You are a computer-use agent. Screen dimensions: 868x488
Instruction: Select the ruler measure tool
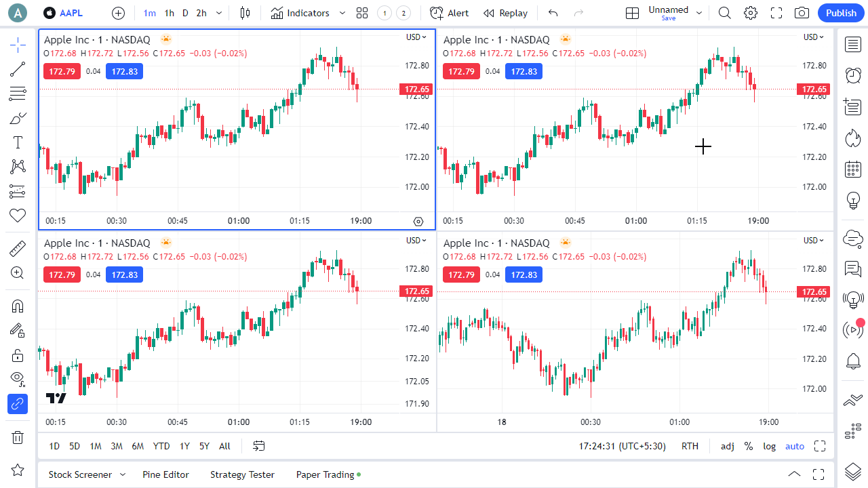tap(18, 249)
